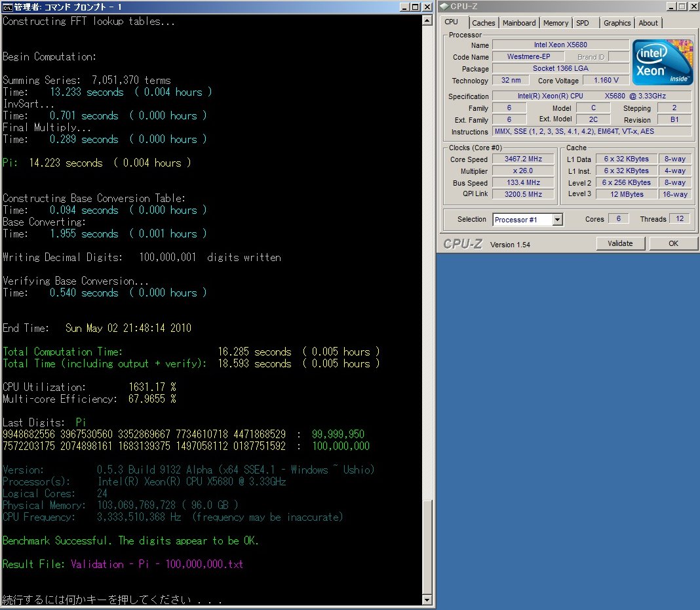
Task: Click the Intel Xeon inside logo
Action: [x=662, y=62]
